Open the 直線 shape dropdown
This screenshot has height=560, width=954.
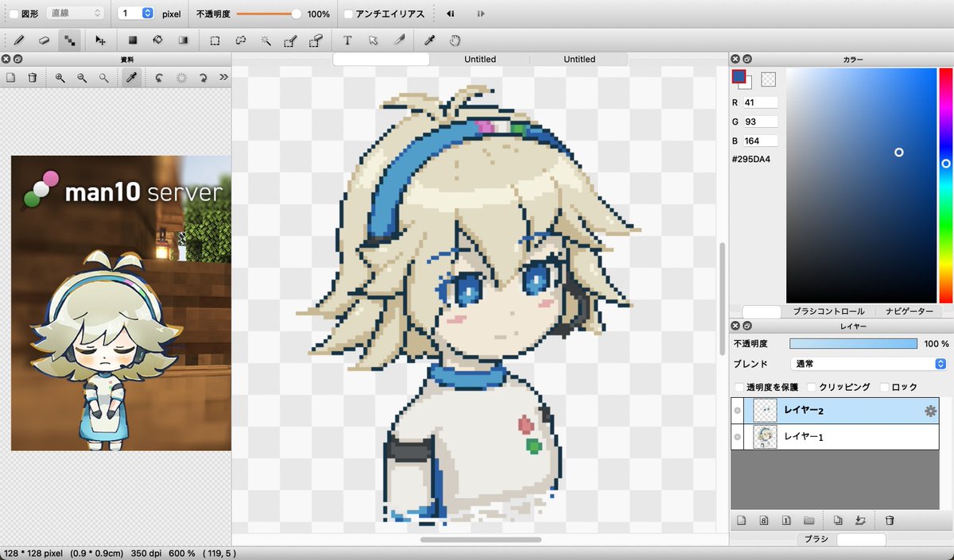coord(76,14)
